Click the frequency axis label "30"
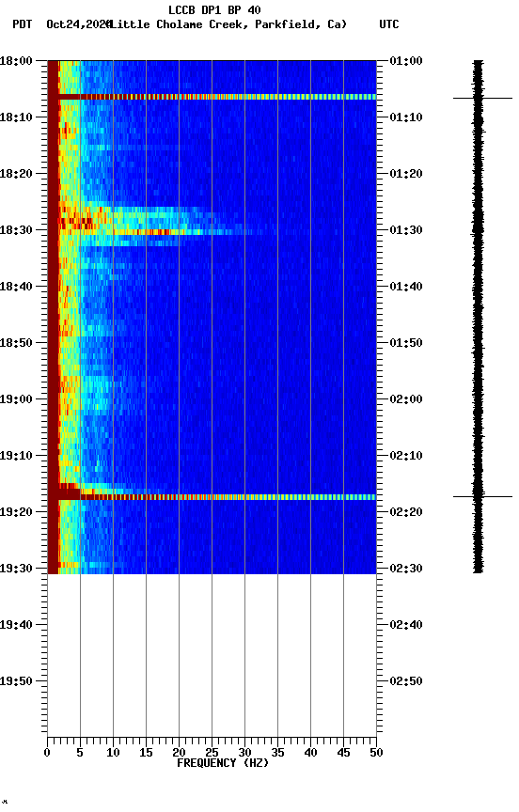This screenshot has width=519, height=812. pos(244,753)
